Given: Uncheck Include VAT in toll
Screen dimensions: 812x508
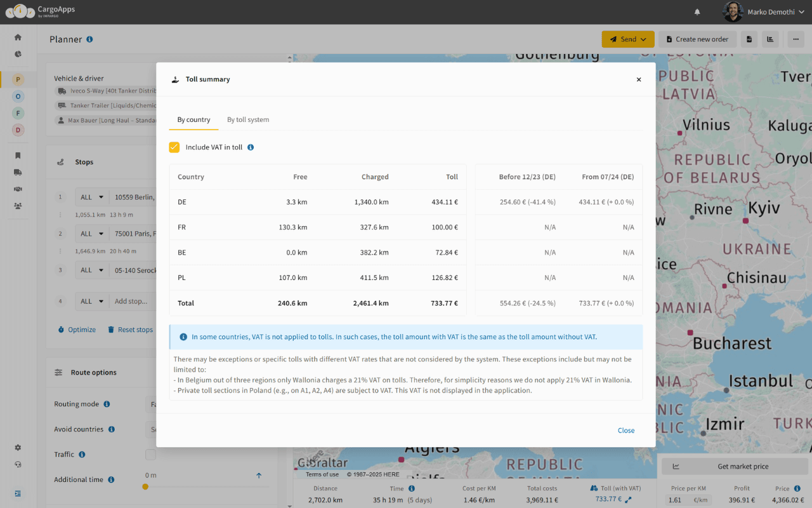Looking at the screenshot, I should click(174, 147).
